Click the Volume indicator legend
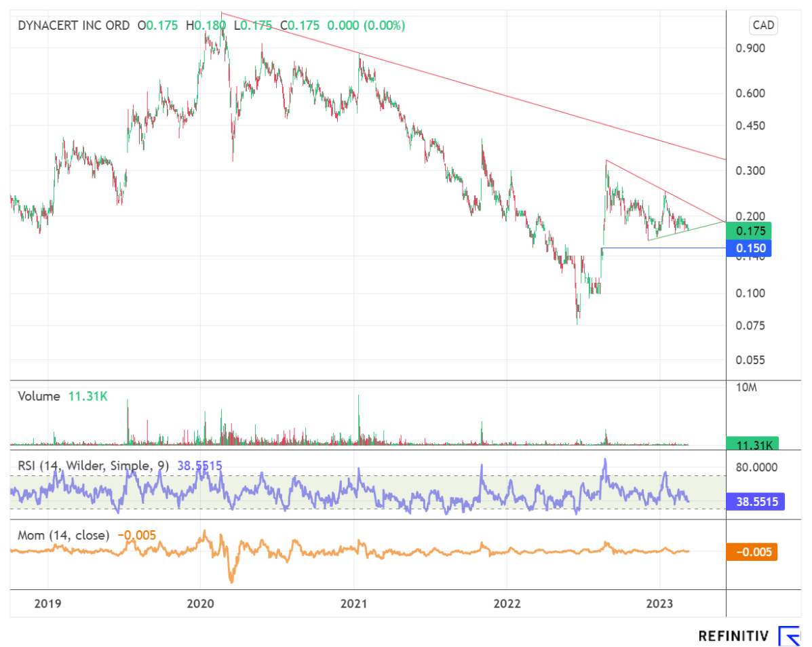 [x=39, y=396]
